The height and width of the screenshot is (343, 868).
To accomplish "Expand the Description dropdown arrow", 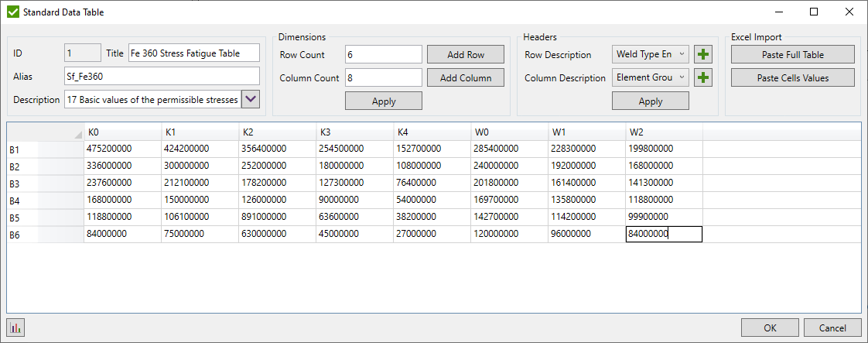I will [x=251, y=100].
